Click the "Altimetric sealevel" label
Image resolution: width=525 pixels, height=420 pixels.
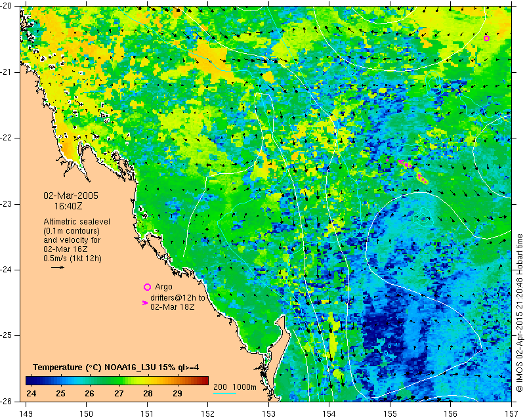coord(77,222)
